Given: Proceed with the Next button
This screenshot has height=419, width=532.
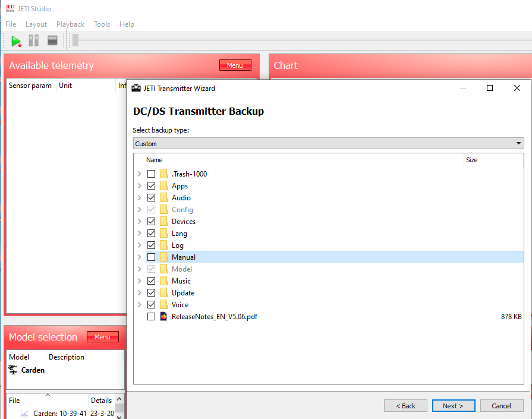Looking at the screenshot, I should click(454, 406).
